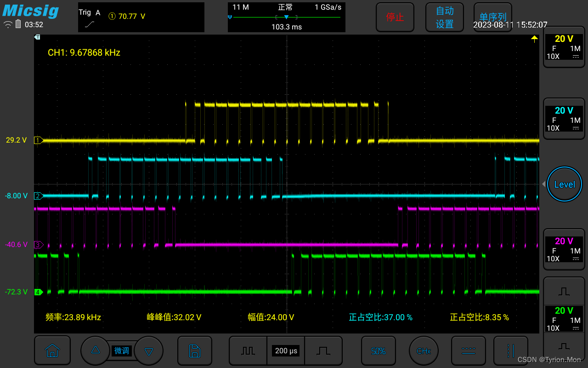Expand timebase with single pulse icon

[323, 351]
